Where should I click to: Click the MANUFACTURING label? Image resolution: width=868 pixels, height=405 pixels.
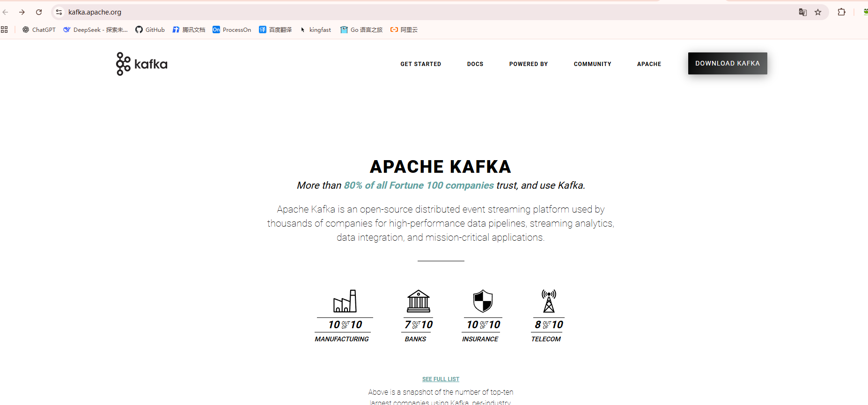pos(342,339)
